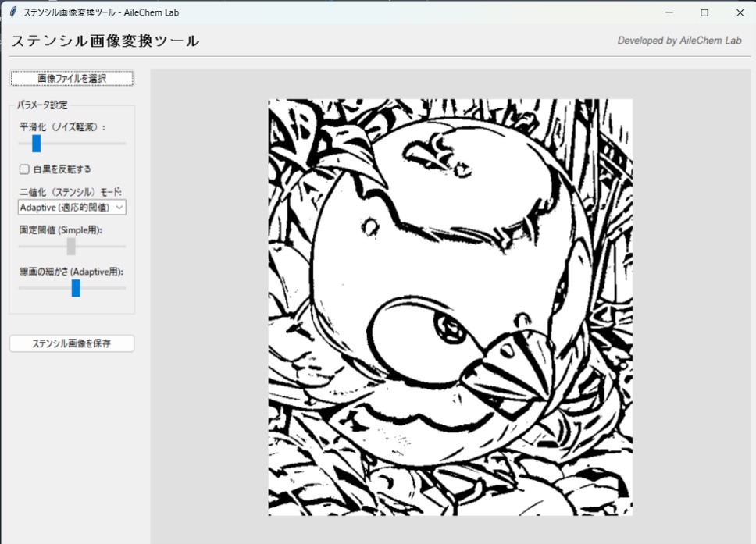Click the 固定閾値 (Simple用) label text
The image size is (756, 544).
pos(61,230)
